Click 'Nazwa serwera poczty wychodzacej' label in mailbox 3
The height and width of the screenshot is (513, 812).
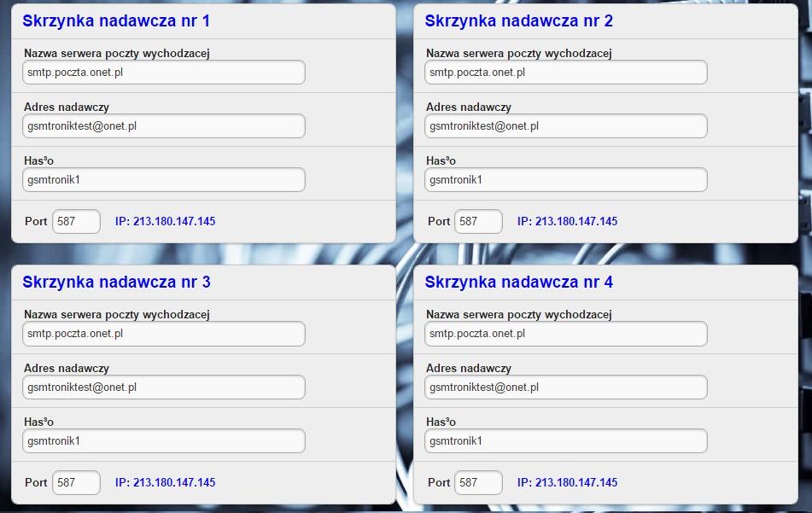point(117,315)
